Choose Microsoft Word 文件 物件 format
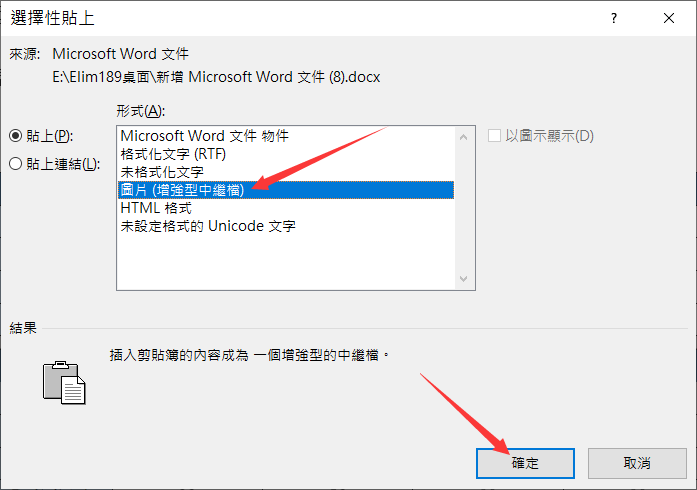The height and width of the screenshot is (490, 697). coord(286,136)
